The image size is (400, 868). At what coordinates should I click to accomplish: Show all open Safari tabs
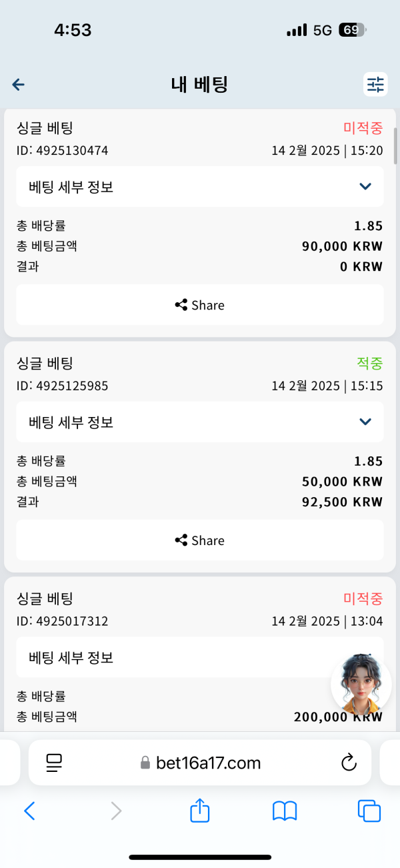[369, 811]
